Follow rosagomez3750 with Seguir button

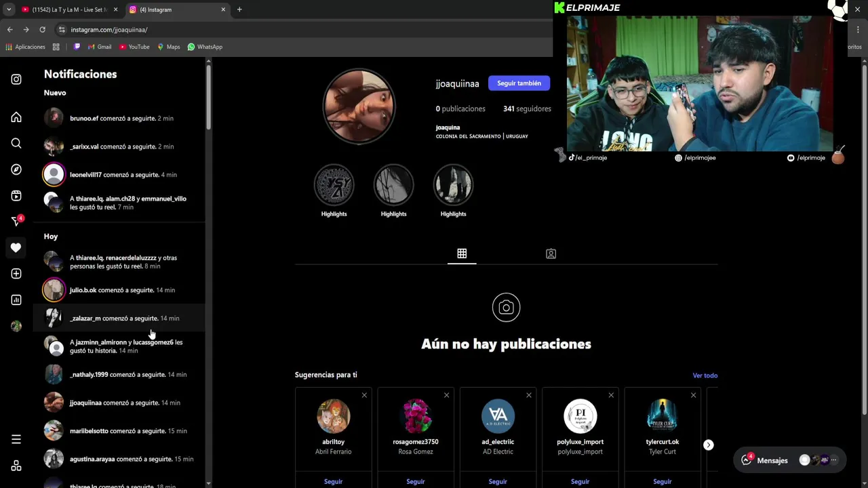[416, 481]
